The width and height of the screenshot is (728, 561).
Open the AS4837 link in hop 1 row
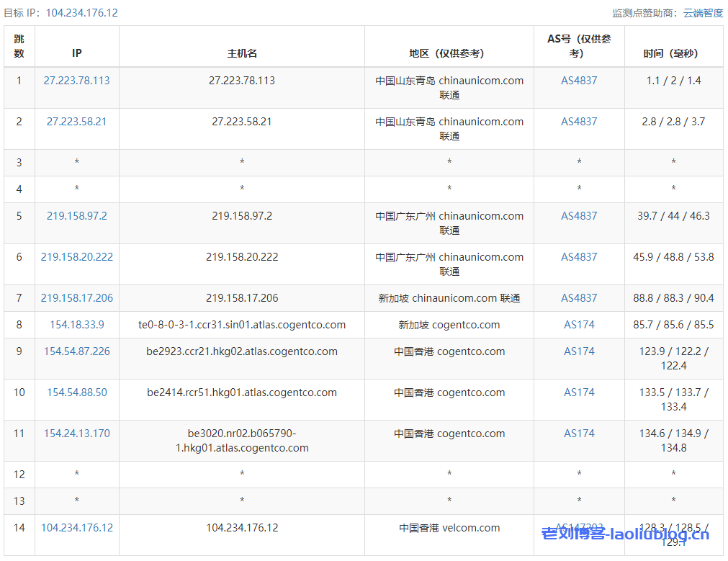[x=579, y=81]
